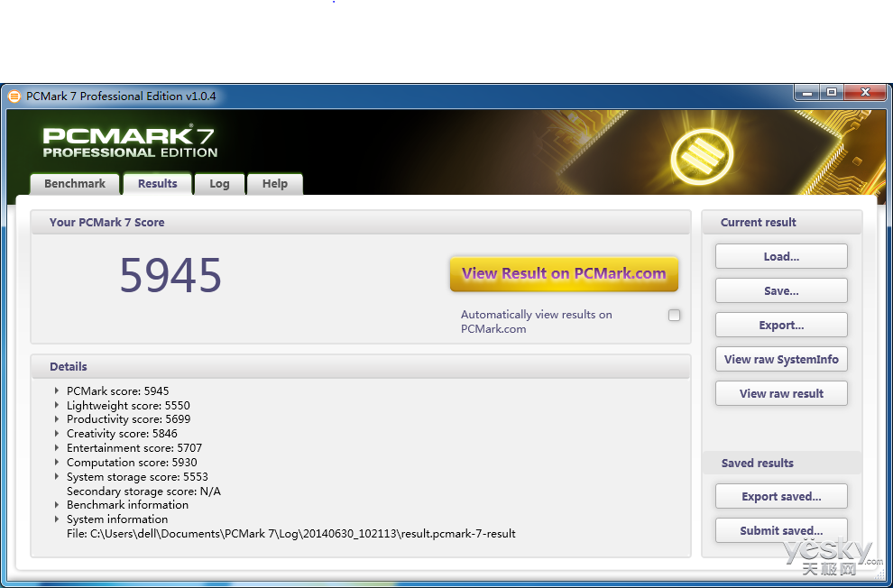
Task: Select the 'Entertainment score: 5707' text
Action: 134,448
